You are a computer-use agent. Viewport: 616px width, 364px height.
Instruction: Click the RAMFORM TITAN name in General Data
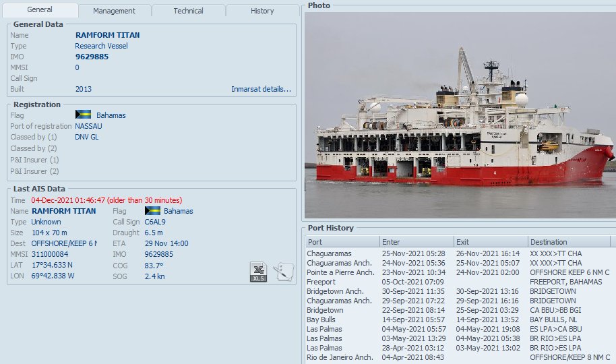point(107,35)
